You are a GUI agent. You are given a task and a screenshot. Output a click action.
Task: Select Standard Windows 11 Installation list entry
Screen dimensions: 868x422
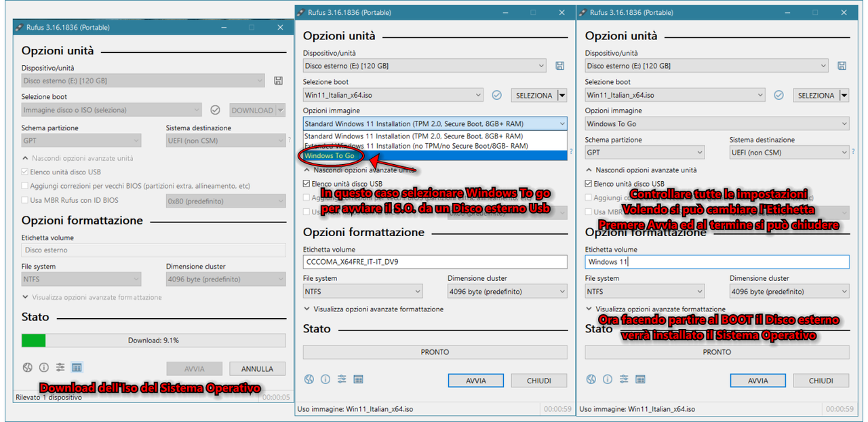click(x=435, y=136)
